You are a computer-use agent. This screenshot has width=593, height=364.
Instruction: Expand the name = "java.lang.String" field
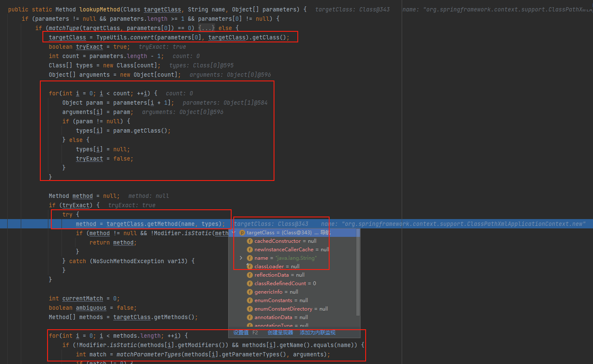tap(241, 258)
